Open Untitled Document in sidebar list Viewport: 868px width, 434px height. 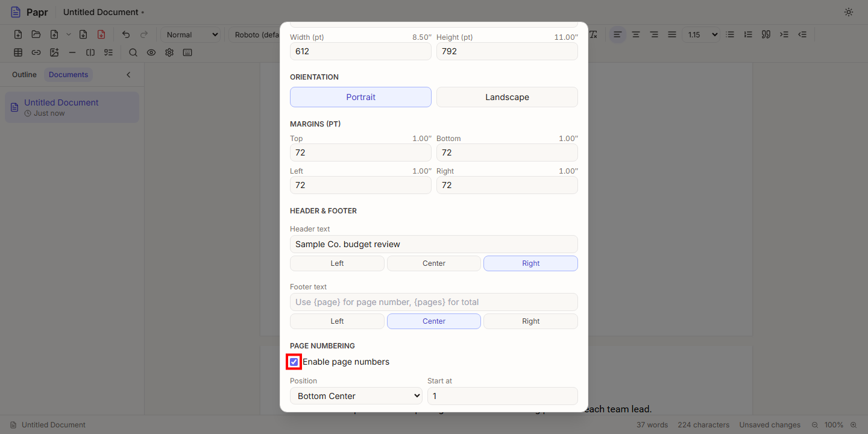tap(72, 107)
